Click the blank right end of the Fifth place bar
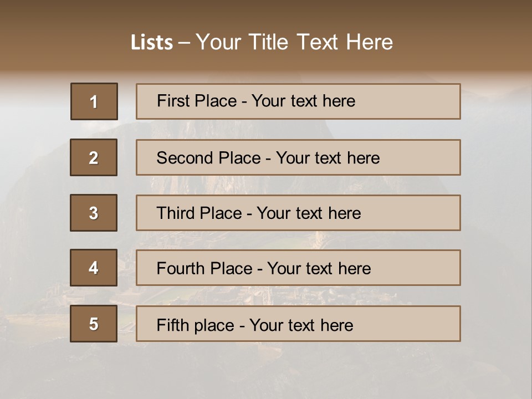The width and height of the screenshot is (532, 399). 421,324
